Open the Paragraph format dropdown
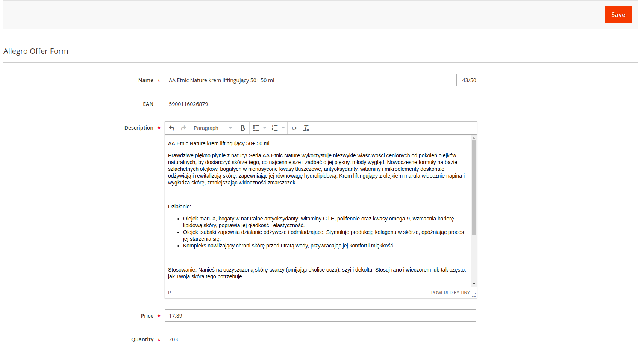 pyautogui.click(x=213, y=128)
